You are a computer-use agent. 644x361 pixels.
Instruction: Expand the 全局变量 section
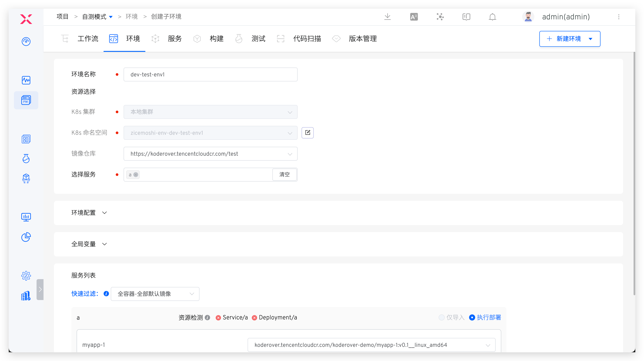coord(104,244)
